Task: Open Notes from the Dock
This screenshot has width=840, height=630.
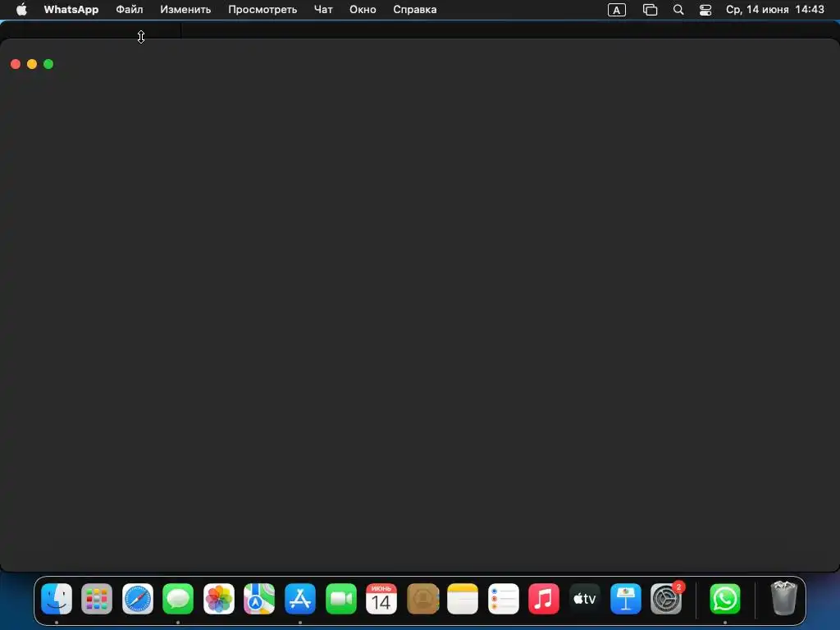Action: 463,598
